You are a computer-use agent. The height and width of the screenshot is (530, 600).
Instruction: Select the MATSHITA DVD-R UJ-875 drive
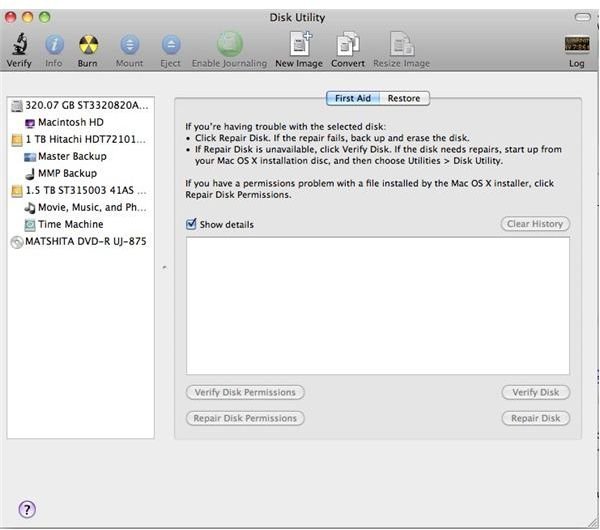point(80,241)
